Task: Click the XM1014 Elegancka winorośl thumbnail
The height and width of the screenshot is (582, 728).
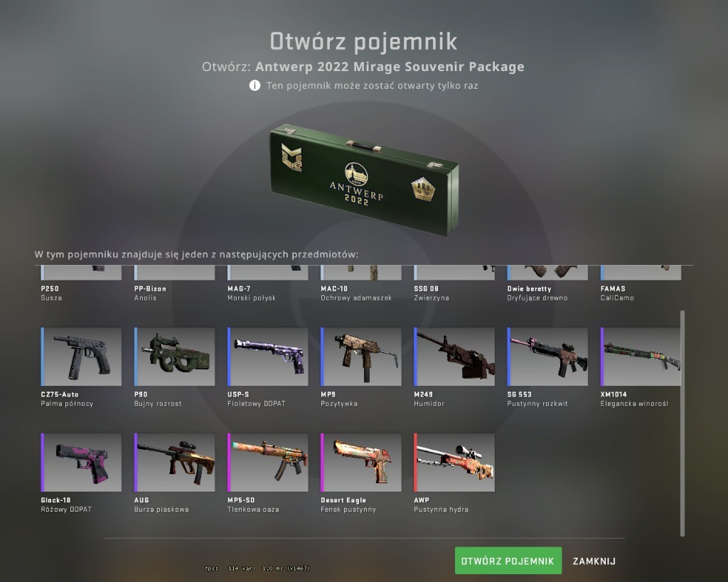Action: [x=641, y=357]
